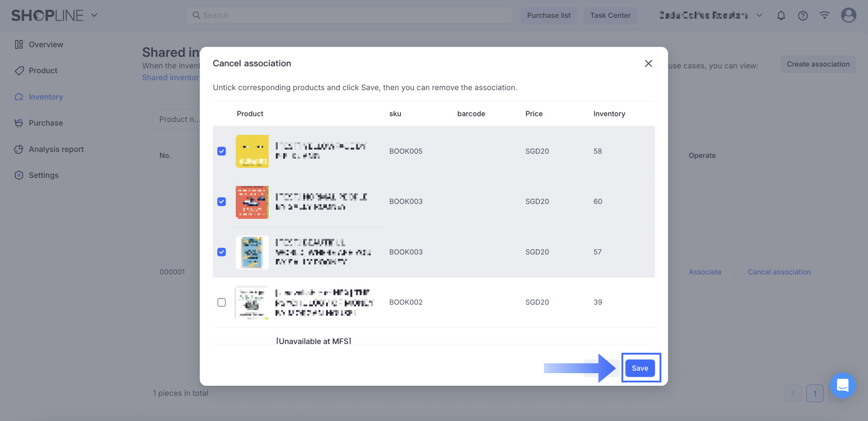Untick the checkbox for the inventory 60 product

click(x=222, y=202)
